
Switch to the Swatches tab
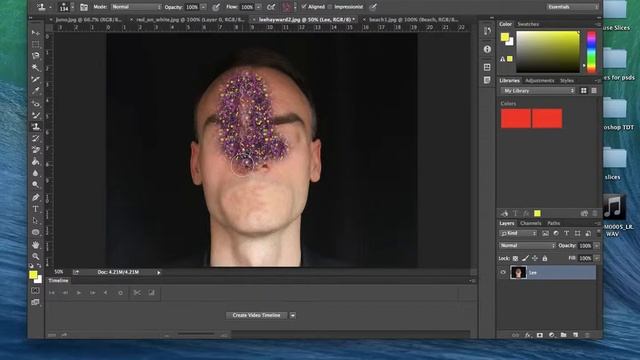click(x=528, y=24)
